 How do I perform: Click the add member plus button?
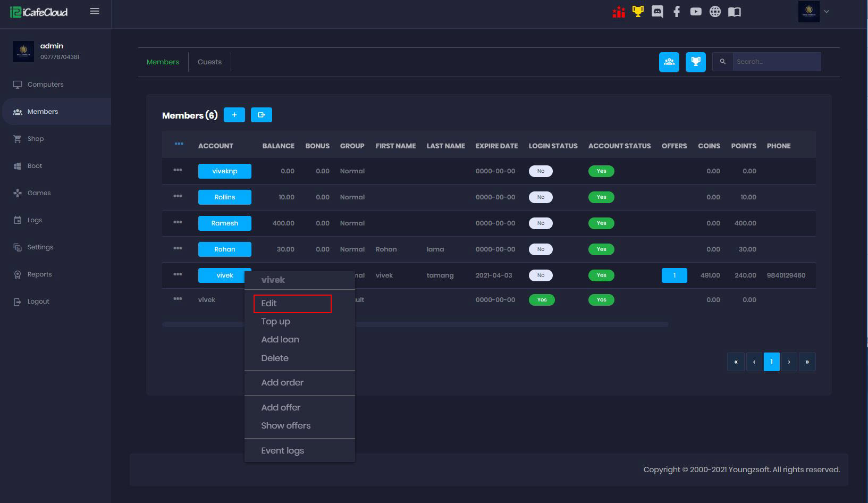click(234, 115)
